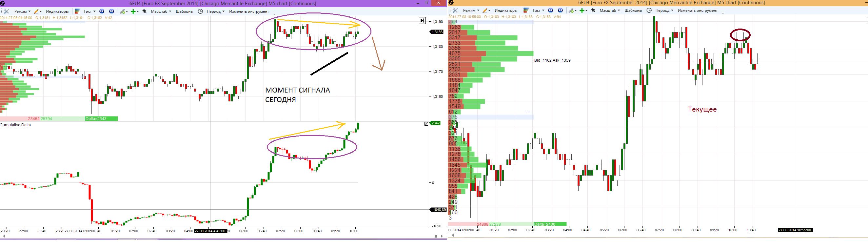Jump to chart start in left purple window
Image resolution: width=868 pixels, height=252 pixels.
point(102,11)
